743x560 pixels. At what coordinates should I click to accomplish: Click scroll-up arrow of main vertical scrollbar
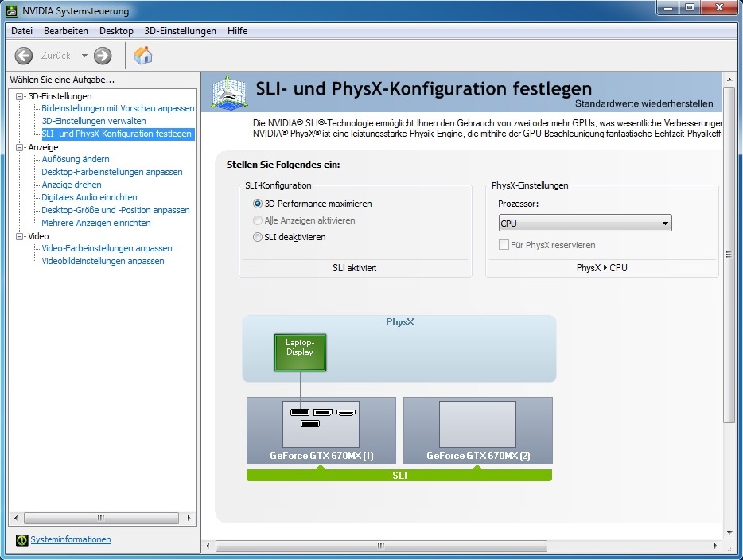click(729, 80)
